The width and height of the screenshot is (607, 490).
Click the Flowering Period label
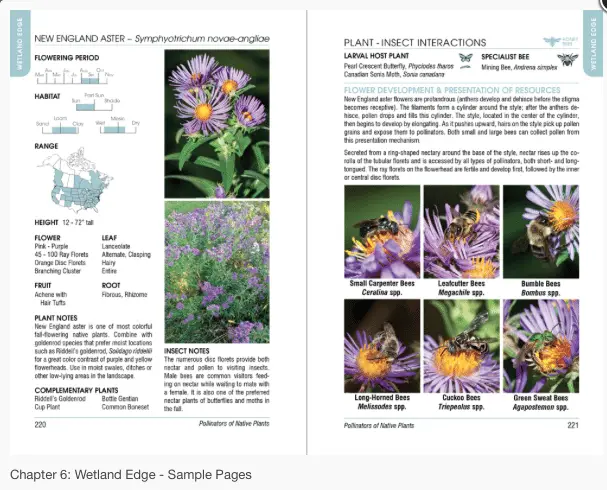(67, 58)
